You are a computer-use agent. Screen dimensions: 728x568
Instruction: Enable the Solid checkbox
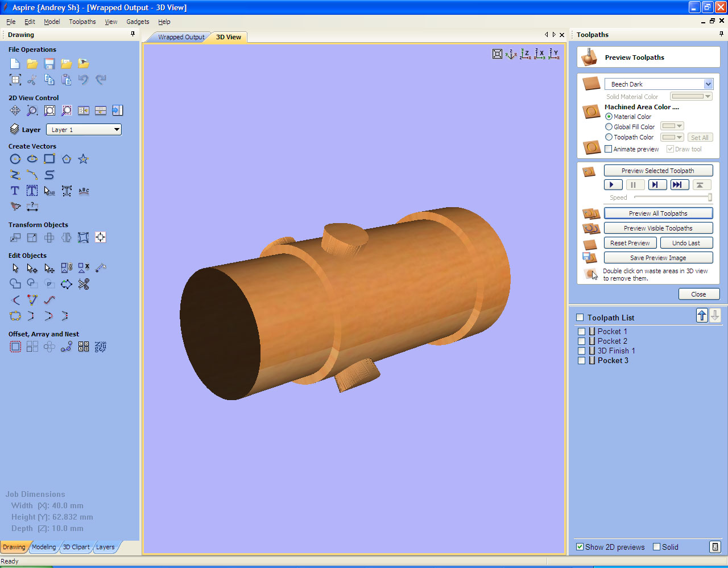coord(656,547)
